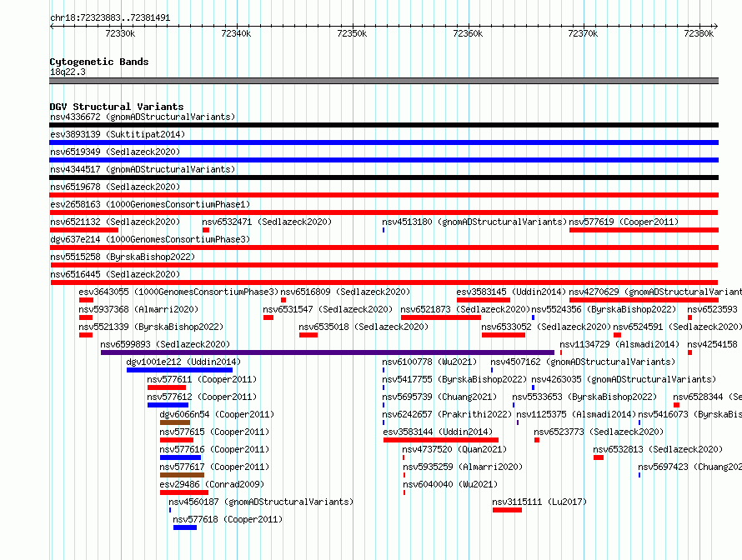Viewport: 742px width, 560px height.
Task: Click the red bar under esv29486 Conrad2009
Action: point(184,492)
